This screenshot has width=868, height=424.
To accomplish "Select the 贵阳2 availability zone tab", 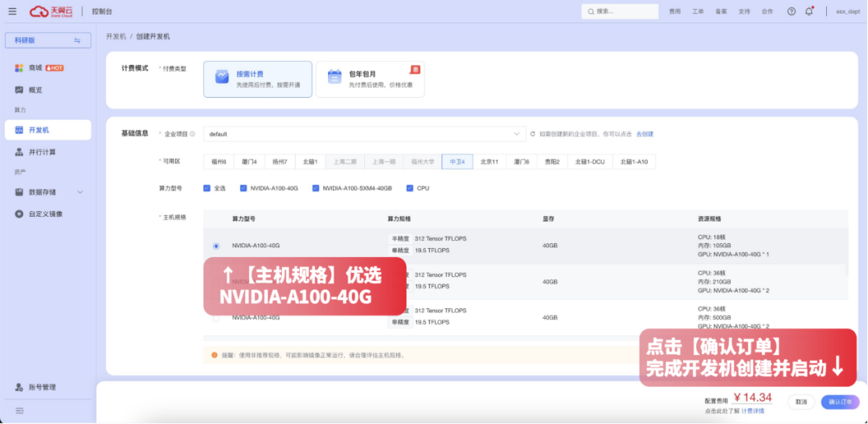I will point(552,162).
